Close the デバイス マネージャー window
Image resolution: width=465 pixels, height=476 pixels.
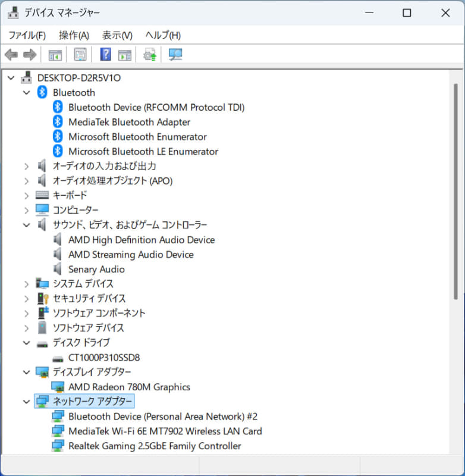(445, 12)
